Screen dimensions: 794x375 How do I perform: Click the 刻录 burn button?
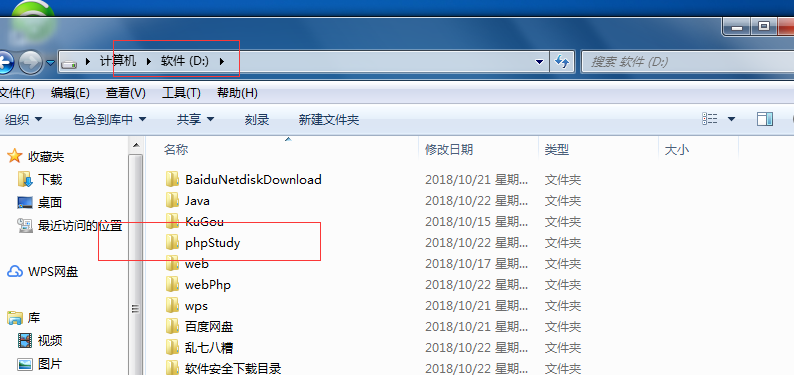[257, 119]
